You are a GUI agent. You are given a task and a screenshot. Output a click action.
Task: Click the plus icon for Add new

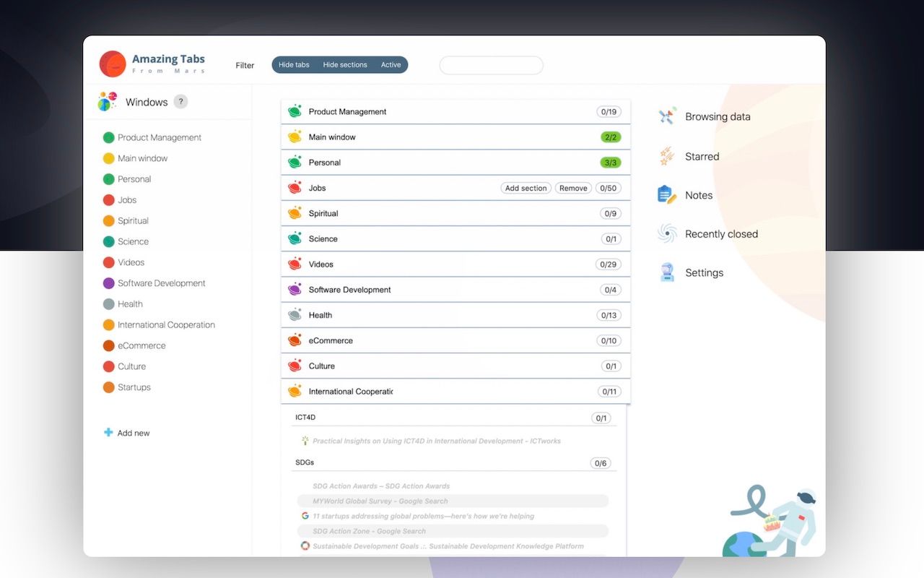pyautogui.click(x=108, y=433)
